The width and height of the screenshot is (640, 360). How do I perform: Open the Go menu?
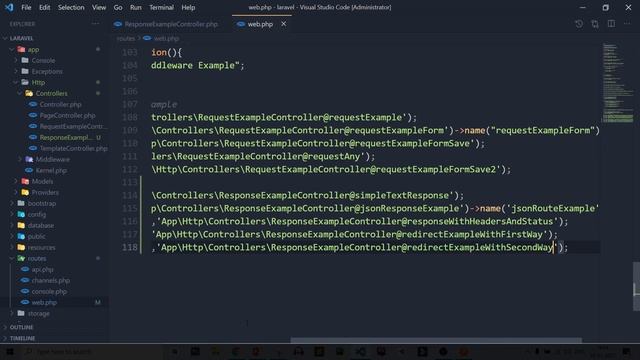pos(118,7)
